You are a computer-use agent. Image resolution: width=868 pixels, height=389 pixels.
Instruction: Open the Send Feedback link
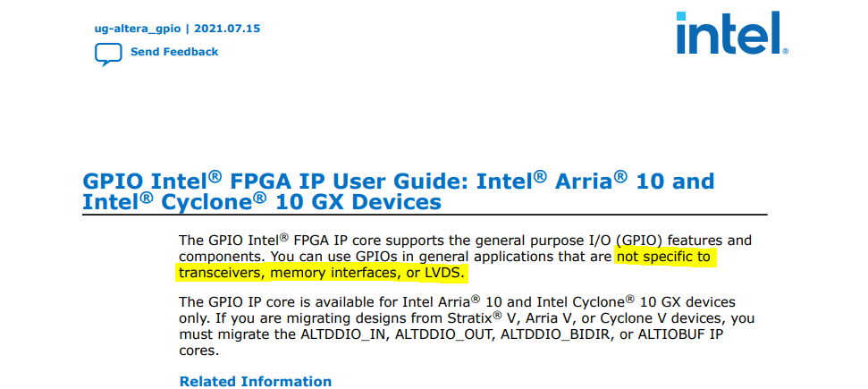point(173,52)
